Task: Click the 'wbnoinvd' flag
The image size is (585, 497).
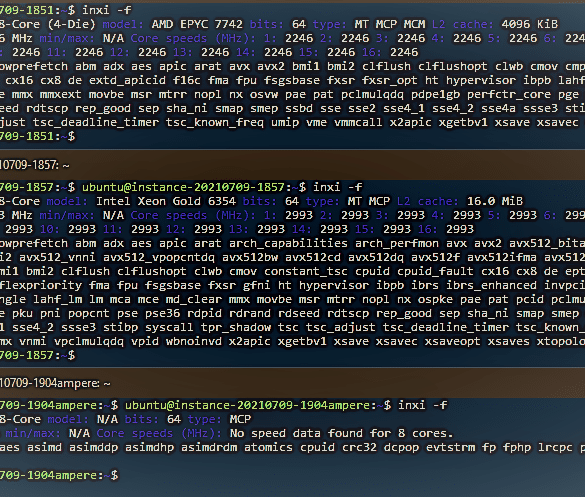Action: point(194,341)
